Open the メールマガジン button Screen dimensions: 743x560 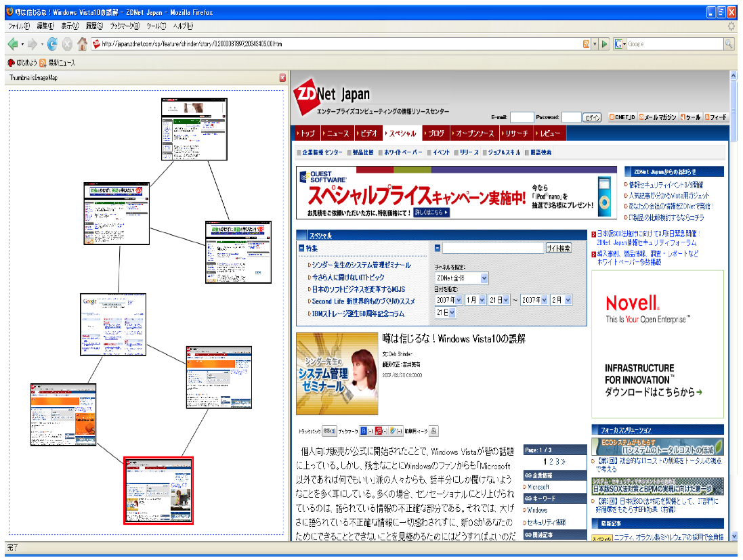pos(657,117)
